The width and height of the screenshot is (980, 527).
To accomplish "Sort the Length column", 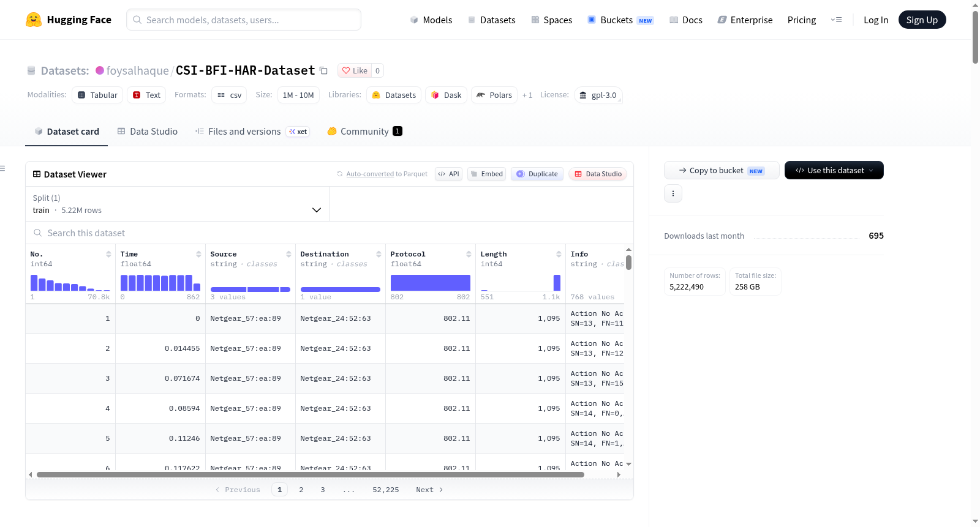I will coord(559,254).
